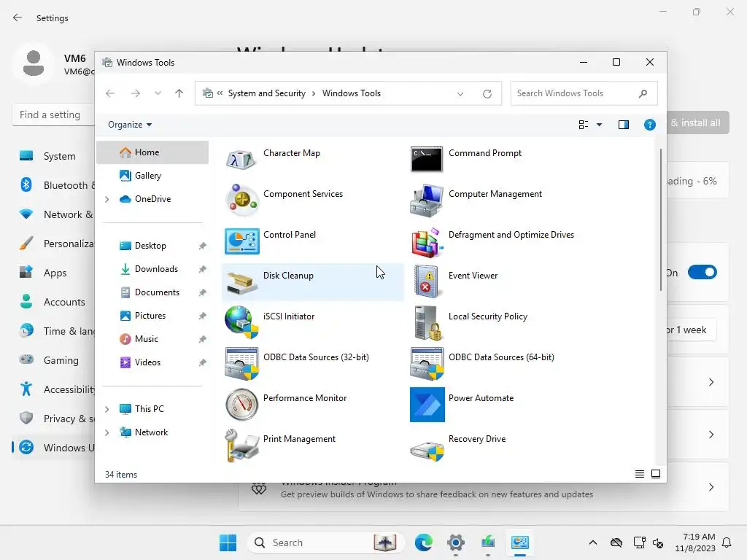Show hidden system tray icons

click(x=592, y=542)
